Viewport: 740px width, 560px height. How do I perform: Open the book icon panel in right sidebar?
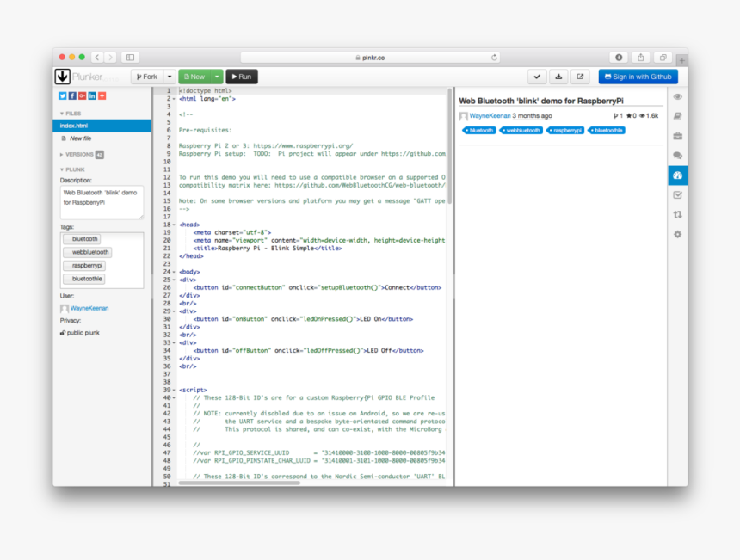click(x=678, y=116)
